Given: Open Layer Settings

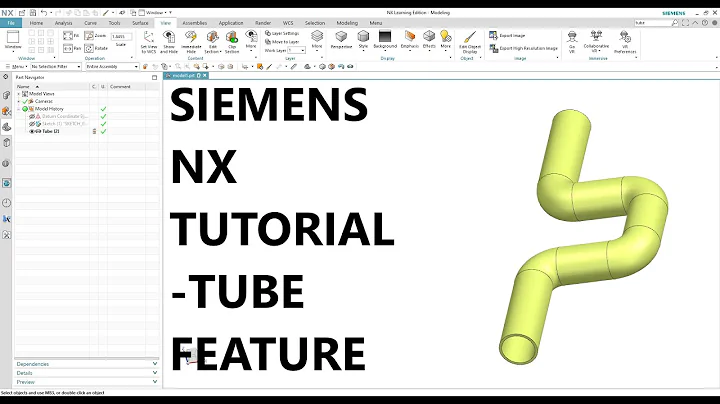Looking at the screenshot, I should pos(282,33).
